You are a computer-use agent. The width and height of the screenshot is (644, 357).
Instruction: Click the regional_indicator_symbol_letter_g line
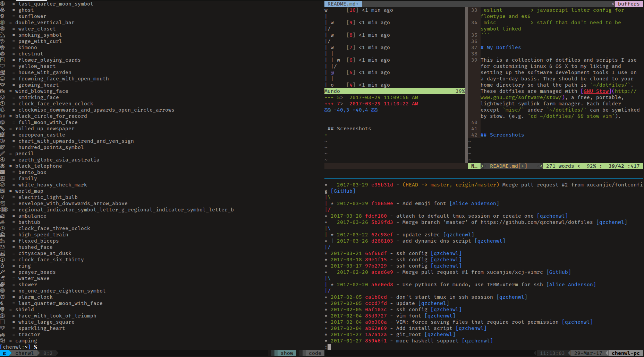coord(117,210)
